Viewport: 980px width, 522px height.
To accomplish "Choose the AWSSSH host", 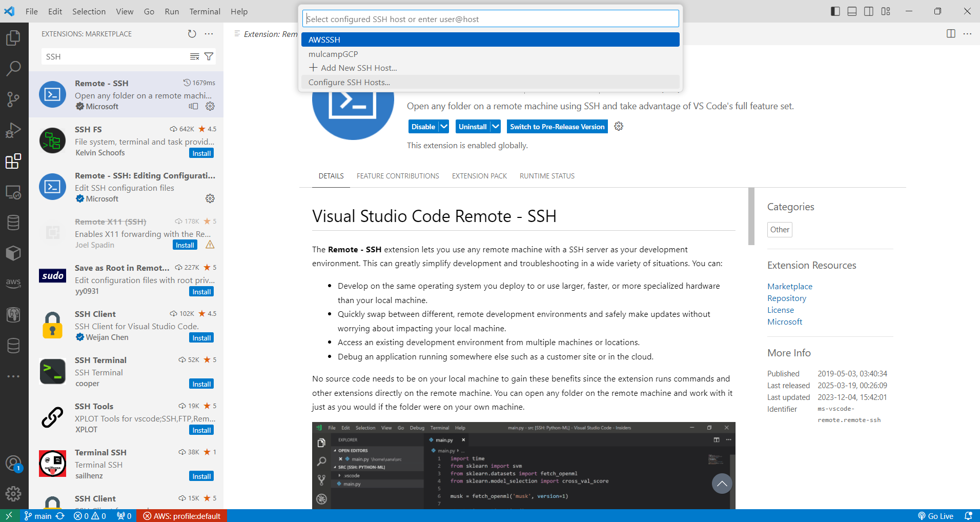I will click(x=491, y=39).
